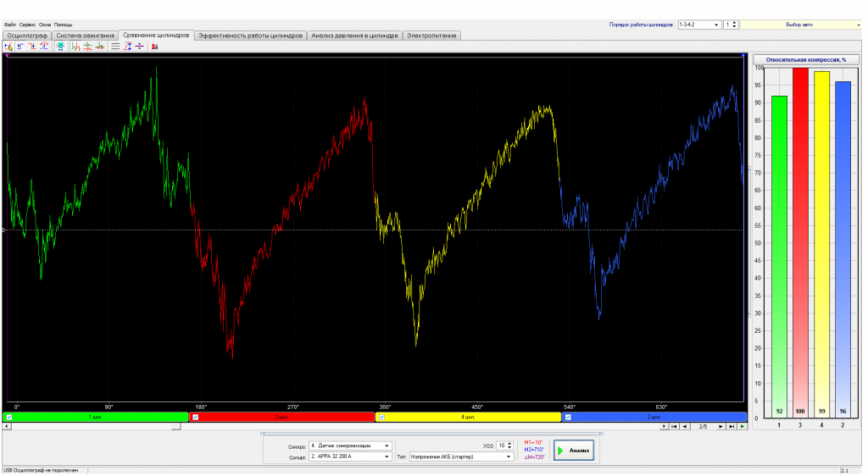Image resolution: width=868 pixels, height=476 pixels.
Task: Select the Сравнение цилиндров tab
Action: click(x=156, y=35)
